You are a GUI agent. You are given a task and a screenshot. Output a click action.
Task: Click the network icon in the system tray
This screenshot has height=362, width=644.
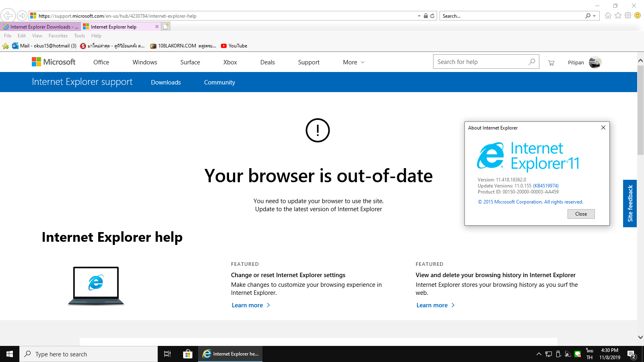point(549,354)
